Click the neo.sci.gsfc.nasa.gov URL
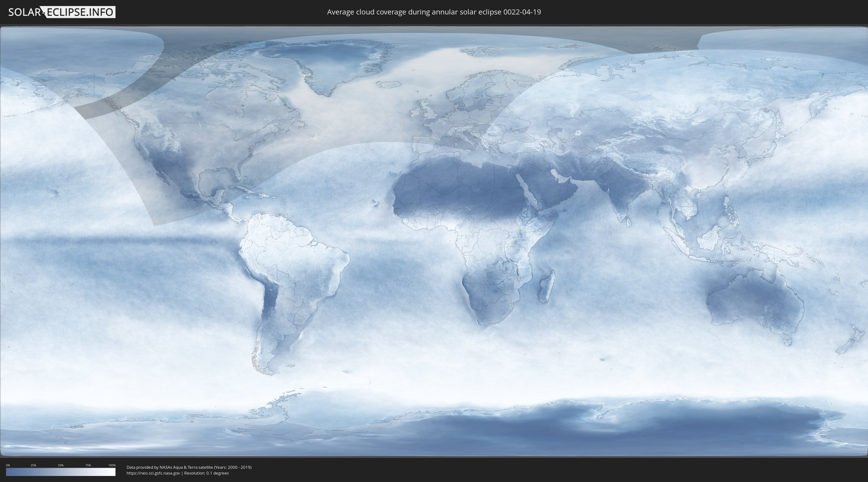The image size is (868, 482). [153, 473]
